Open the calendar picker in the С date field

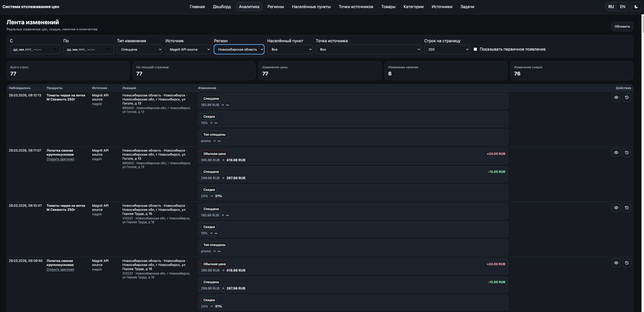coord(55,50)
